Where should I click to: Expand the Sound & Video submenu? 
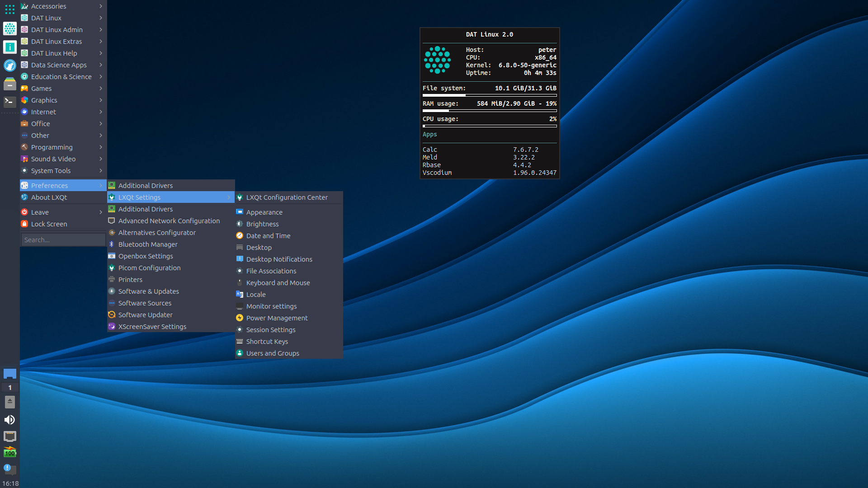(63, 159)
